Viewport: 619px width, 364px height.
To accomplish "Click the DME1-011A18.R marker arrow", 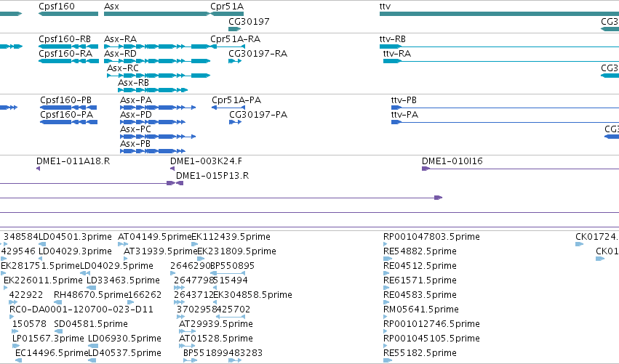I will click(38, 169).
